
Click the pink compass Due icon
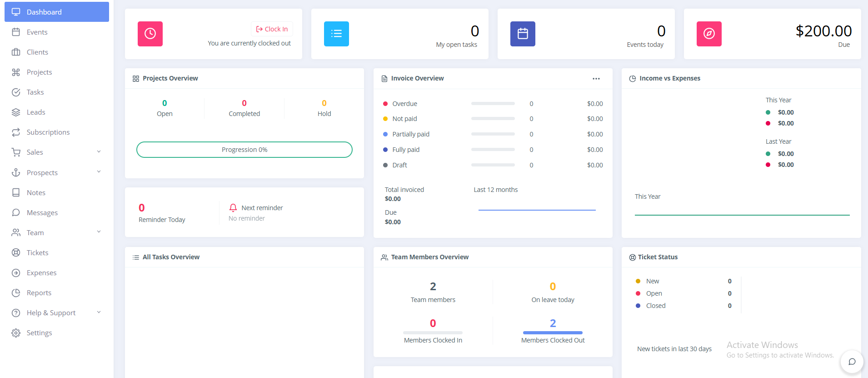[x=709, y=34]
